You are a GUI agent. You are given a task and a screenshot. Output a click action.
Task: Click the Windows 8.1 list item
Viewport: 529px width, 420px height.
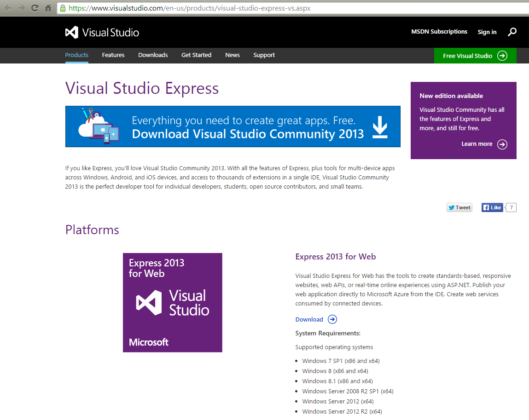click(337, 381)
